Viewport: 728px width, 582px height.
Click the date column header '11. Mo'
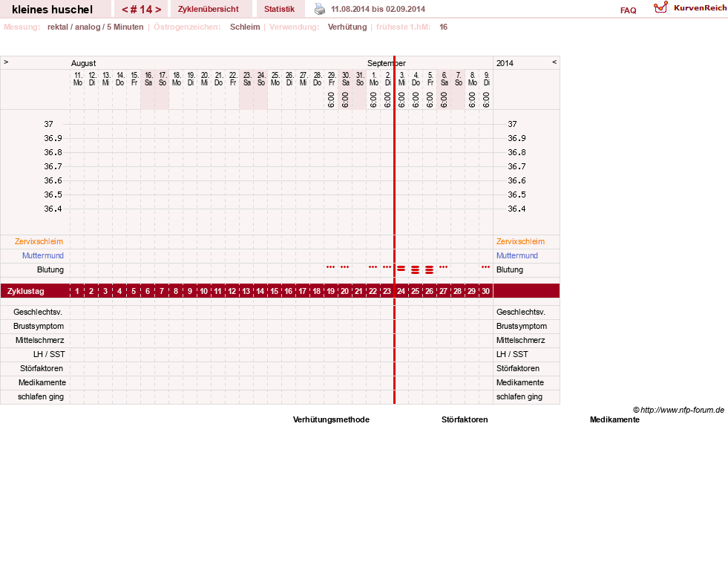pos(77,79)
